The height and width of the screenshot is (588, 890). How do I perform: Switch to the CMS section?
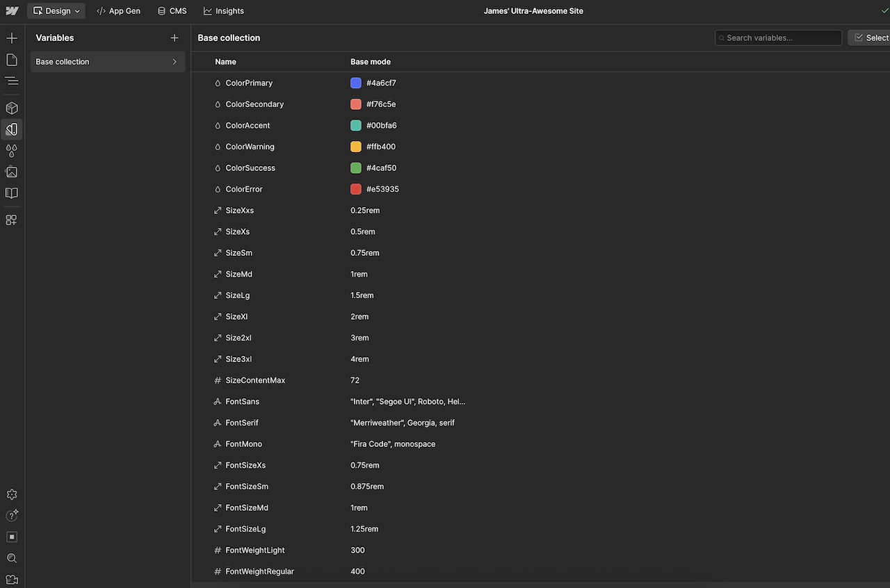point(171,10)
